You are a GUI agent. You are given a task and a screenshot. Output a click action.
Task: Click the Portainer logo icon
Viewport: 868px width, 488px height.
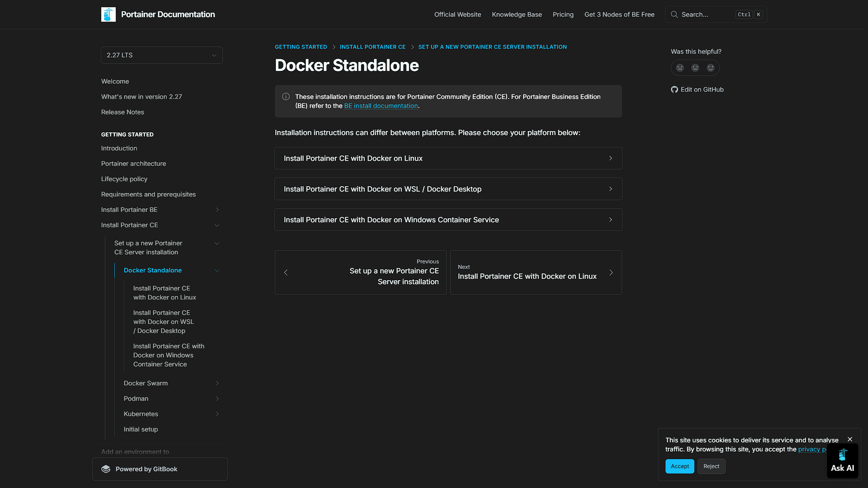108,14
